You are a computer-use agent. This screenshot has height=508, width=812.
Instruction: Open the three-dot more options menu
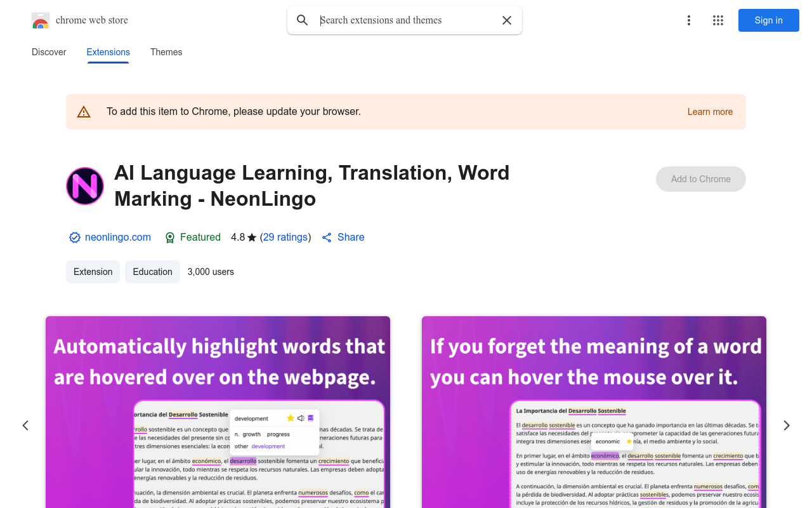[689, 20]
